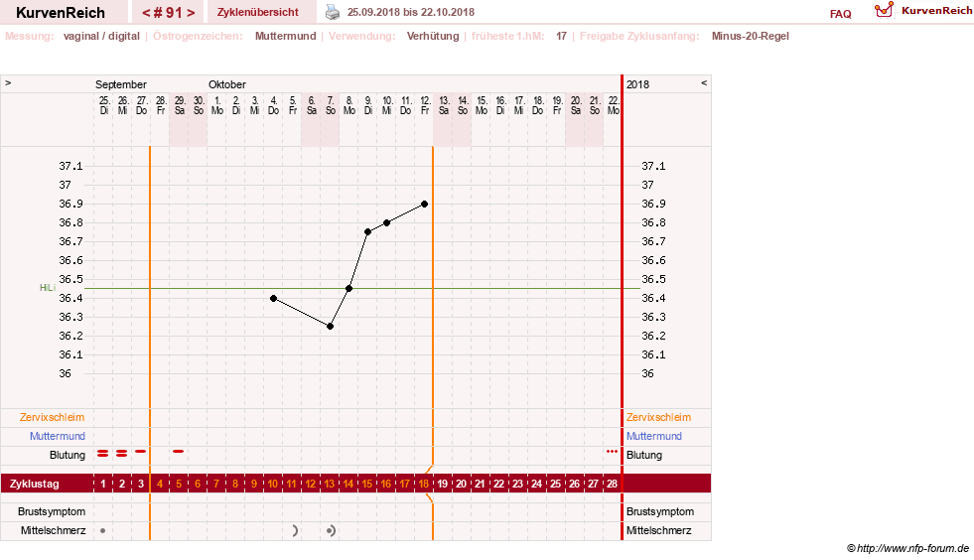
Task: Click the vaginal / digital measurement value
Action: (x=101, y=36)
